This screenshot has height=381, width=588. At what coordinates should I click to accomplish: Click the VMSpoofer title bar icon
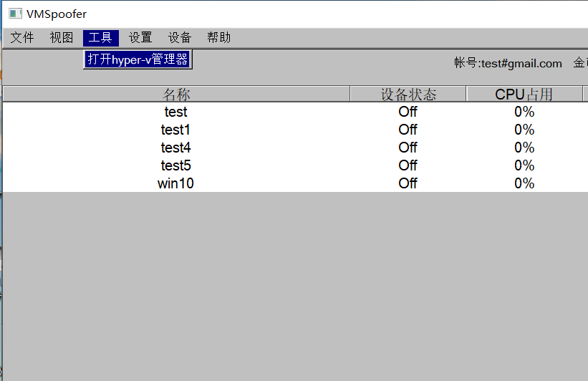coord(15,14)
